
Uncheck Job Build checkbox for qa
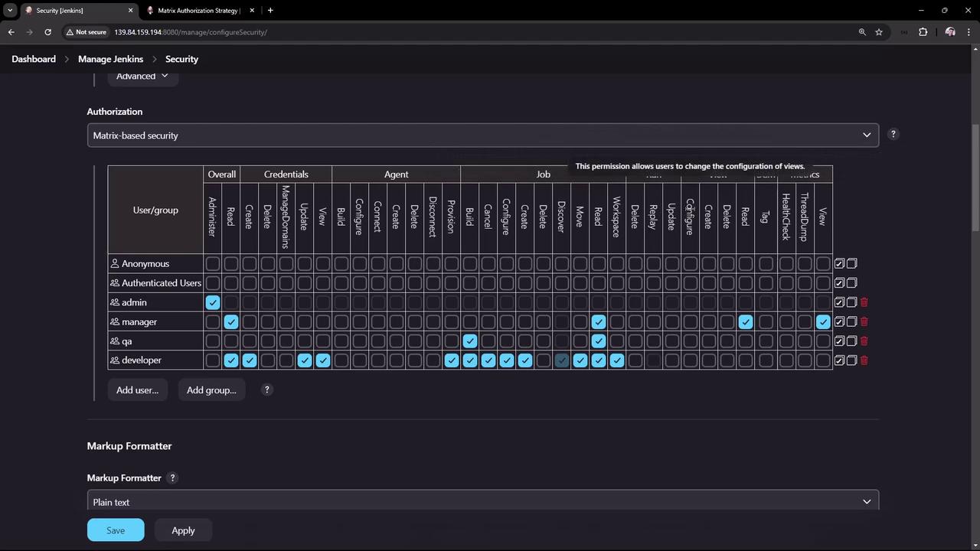pos(470,341)
